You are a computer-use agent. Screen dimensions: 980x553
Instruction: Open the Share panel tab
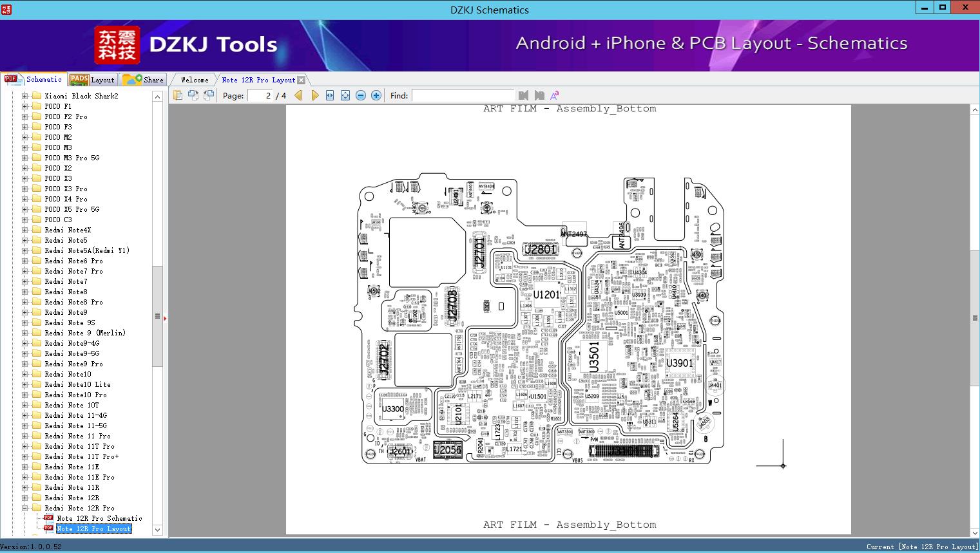point(144,80)
